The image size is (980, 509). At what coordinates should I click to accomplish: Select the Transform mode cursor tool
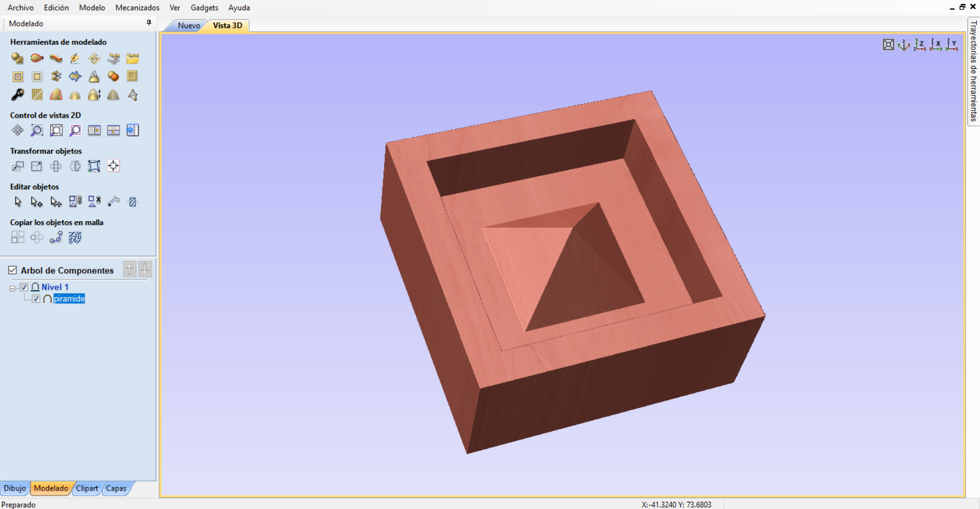tap(56, 202)
